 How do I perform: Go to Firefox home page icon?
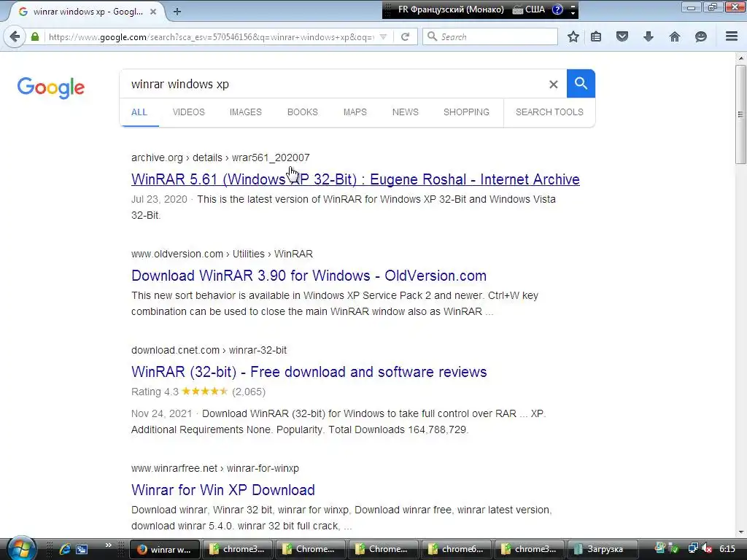pos(675,36)
